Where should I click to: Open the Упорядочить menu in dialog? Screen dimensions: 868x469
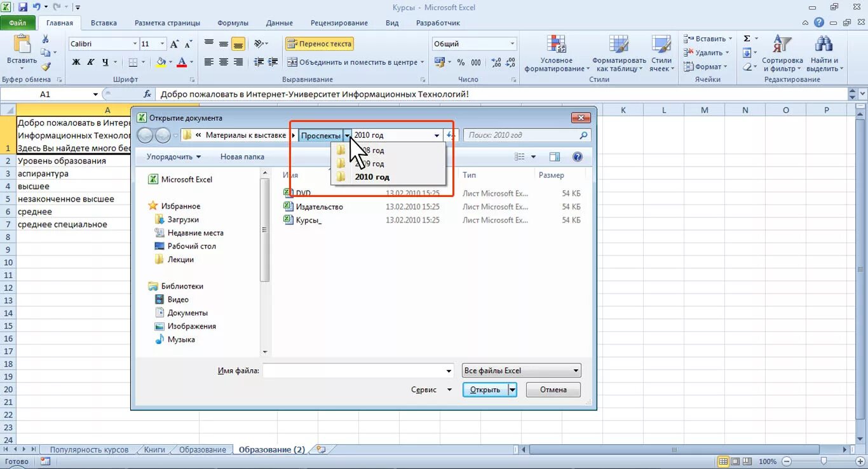[x=173, y=156]
